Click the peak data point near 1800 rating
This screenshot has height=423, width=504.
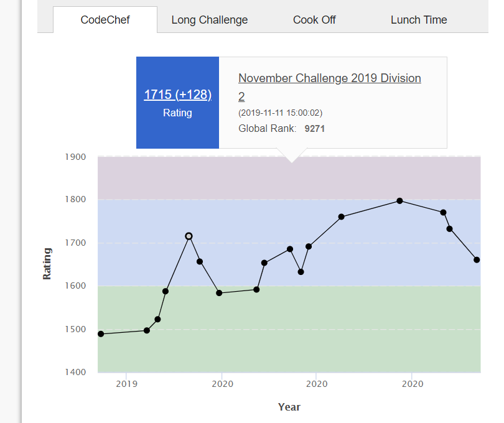point(399,201)
